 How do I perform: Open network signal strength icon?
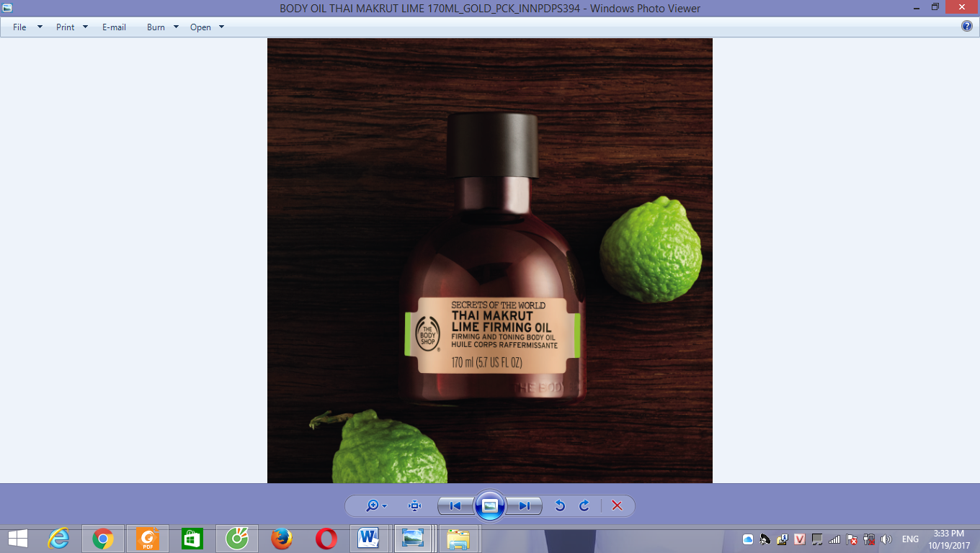click(834, 539)
